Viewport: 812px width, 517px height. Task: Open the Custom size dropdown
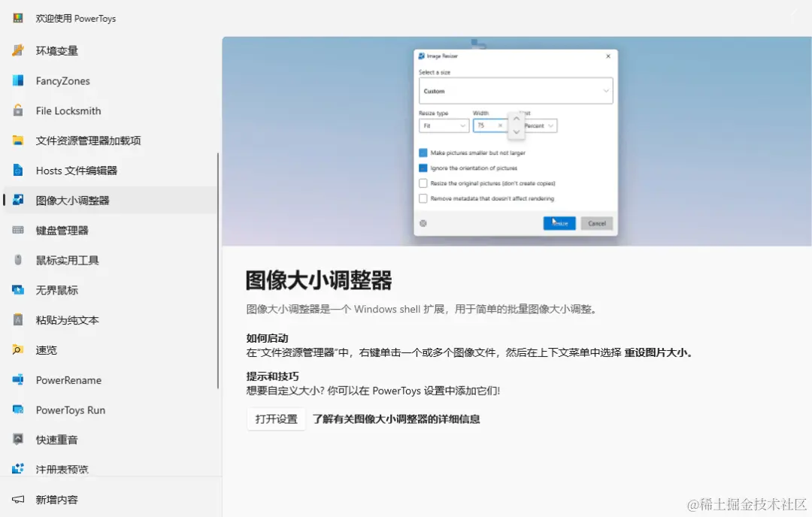click(x=516, y=90)
